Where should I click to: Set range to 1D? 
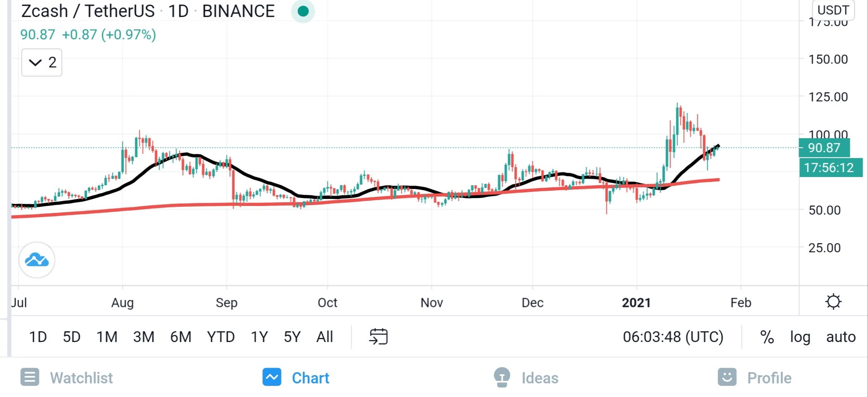(38, 337)
